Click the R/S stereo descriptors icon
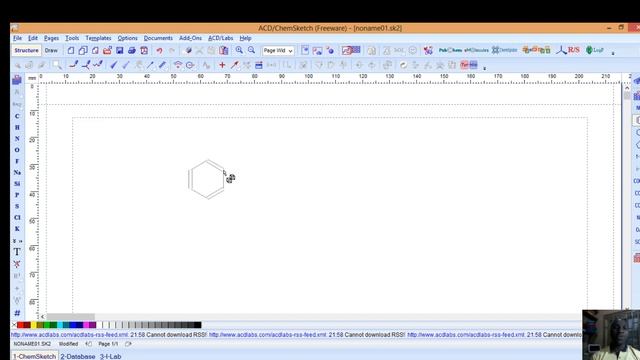 [x=568, y=50]
